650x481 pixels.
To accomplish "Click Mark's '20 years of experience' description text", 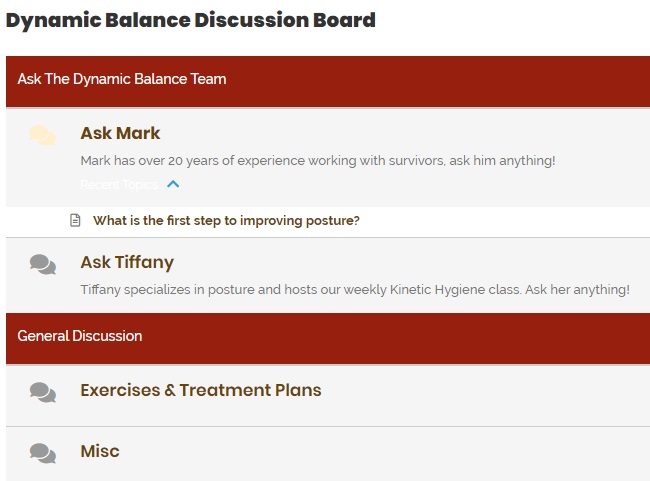I will tap(318, 160).
